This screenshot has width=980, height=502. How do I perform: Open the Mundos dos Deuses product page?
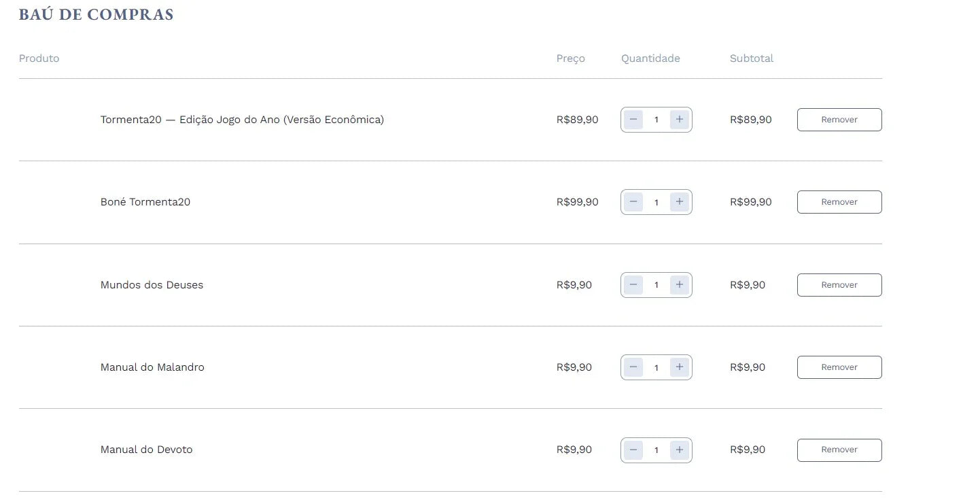[152, 285]
